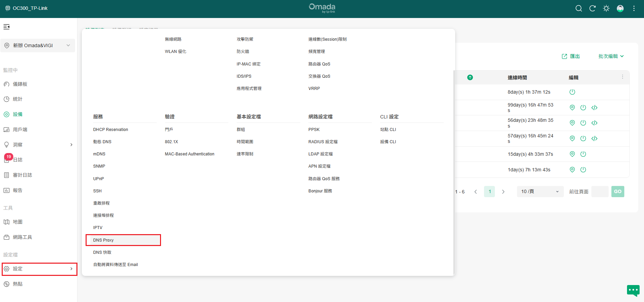The width and height of the screenshot is (644, 302).
Task: Select DNS Proxy in the services menu
Action: coord(104,240)
